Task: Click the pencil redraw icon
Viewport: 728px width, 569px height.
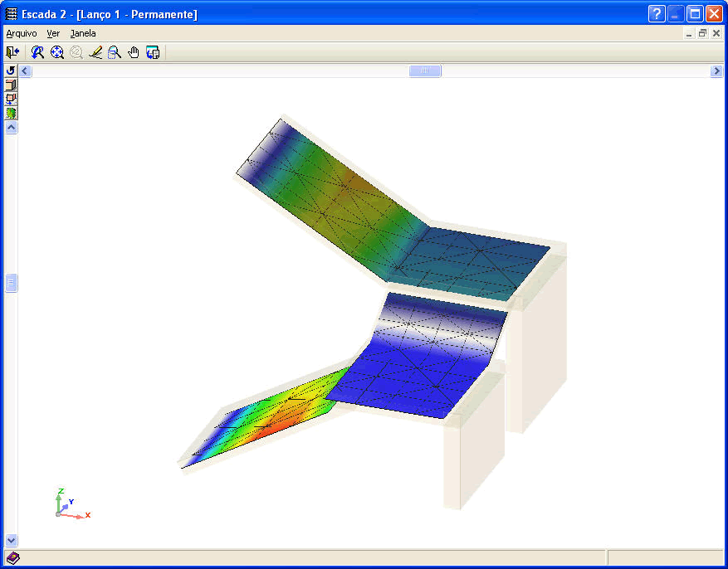Action: (95, 52)
